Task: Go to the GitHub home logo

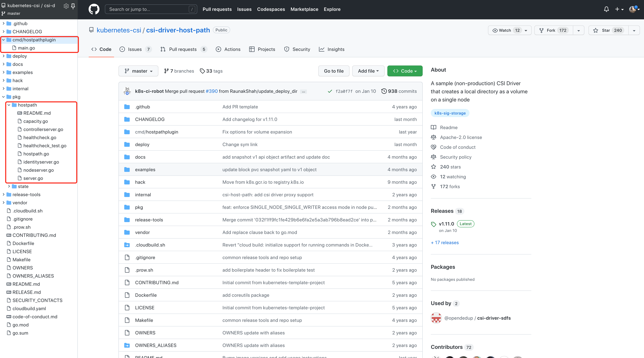Action: (94, 9)
